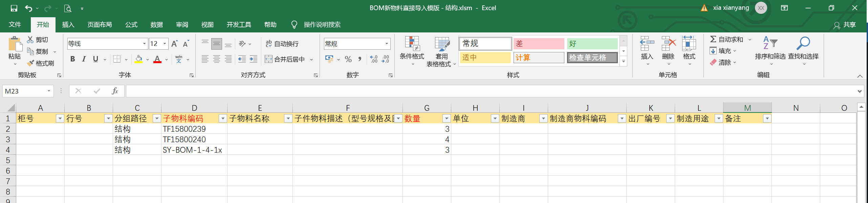Image resolution: width=868 pixels, height=203 pixels.
Task: Toggle Wrap Text (自动换行)
Action: [282, 44]
